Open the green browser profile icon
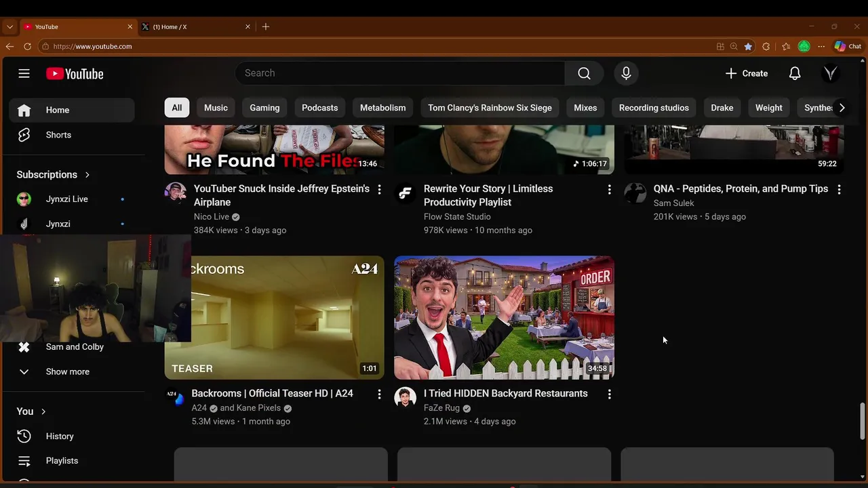868x488 pixels. (804, 46)
